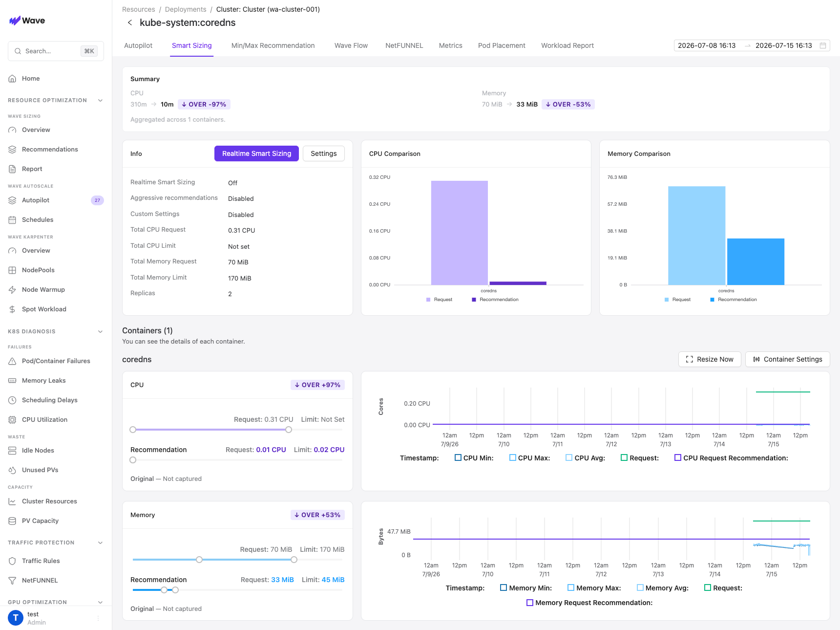The image size is (840, 630).
Task: Switch to the Autopilot tab
Action: (x=138, y=45)
